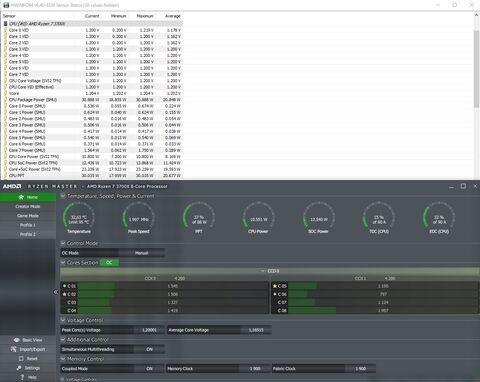Viewport: 480px width, 382px height.
Task: Click the Sensor column header in HWiNFO
Action: pyautogui.click(x=9, y=16)
